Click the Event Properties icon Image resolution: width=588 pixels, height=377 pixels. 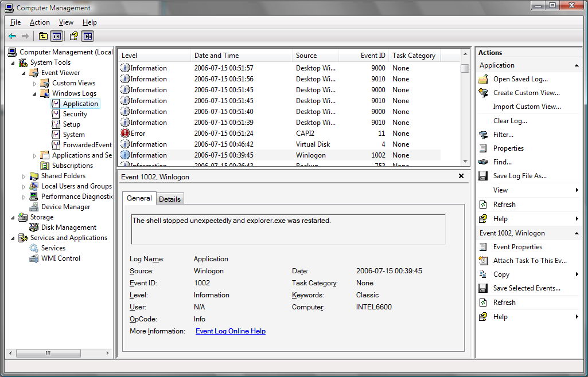point(483,247)
